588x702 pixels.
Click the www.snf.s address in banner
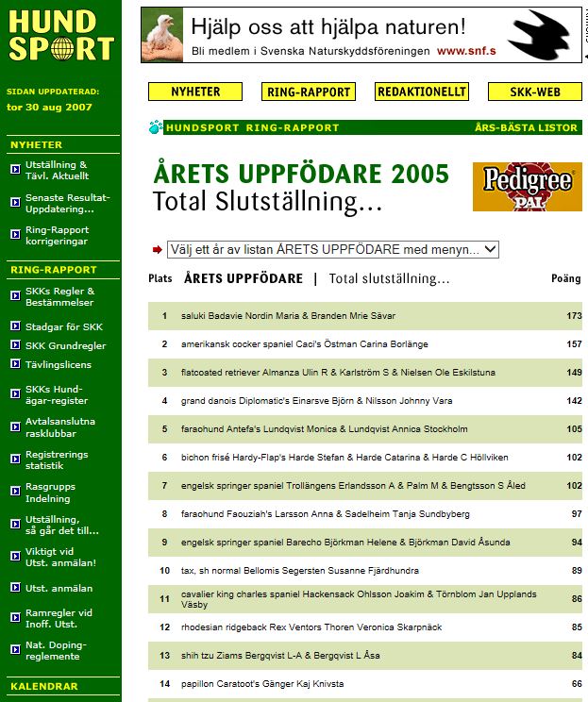click(x=466, y=51)
